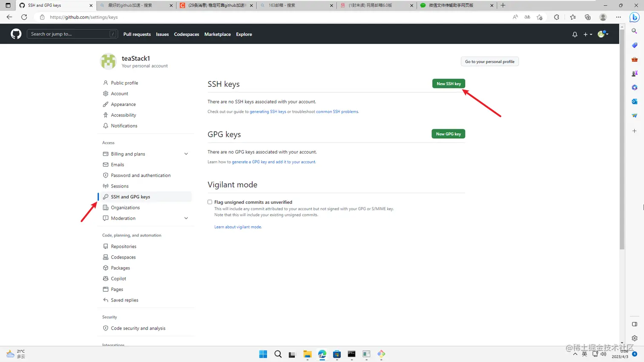Open the plus create-new menu in header
This screenshot has height=362, width=644.
588,34
